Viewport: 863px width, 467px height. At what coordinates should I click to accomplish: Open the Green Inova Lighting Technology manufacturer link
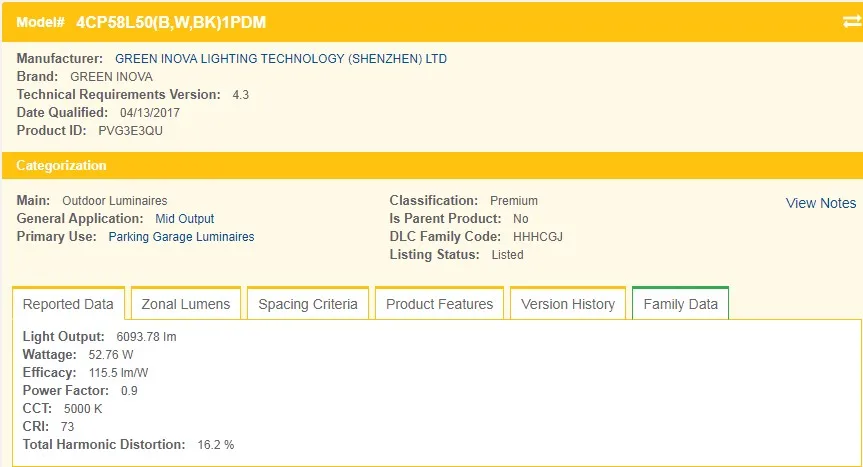point(281,59)
